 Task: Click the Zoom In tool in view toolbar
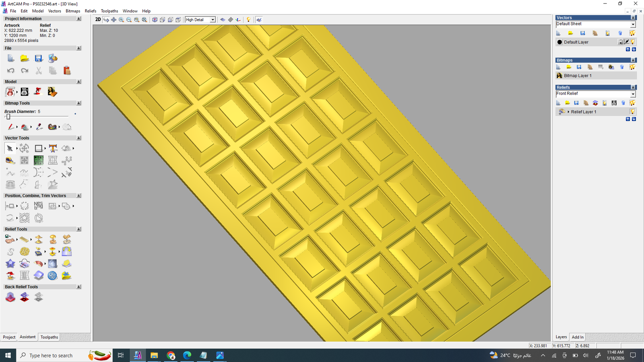pyautogui.click(x=121, y=20)
